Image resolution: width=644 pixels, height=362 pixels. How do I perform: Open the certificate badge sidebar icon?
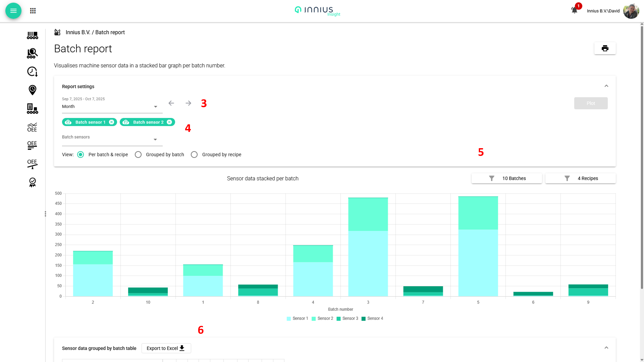[32, 182]
